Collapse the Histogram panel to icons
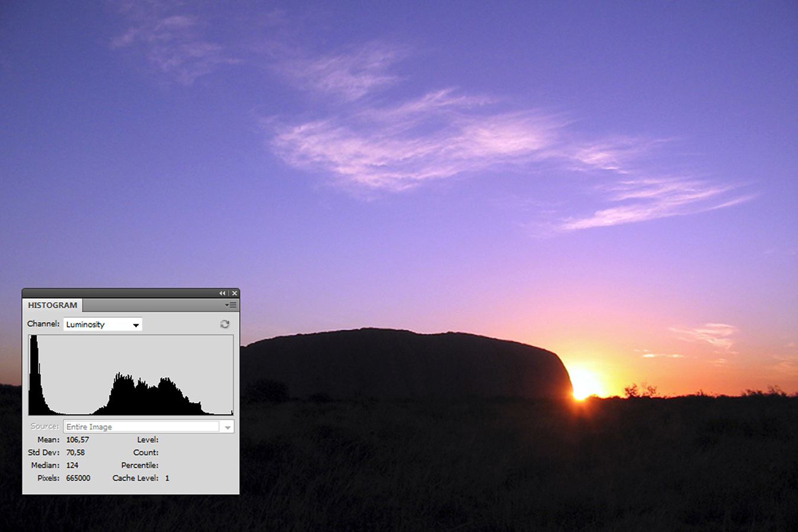798x532 pixels. [222, 293]
